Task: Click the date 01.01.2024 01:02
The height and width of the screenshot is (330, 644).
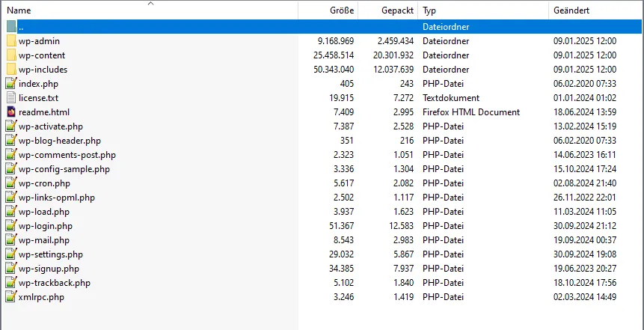Action: 585,98
